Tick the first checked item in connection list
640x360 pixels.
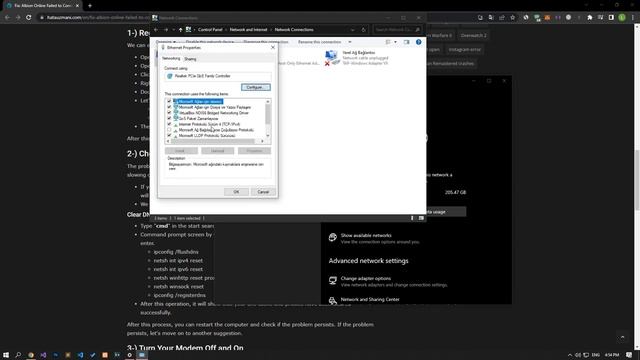pos(169,101)
